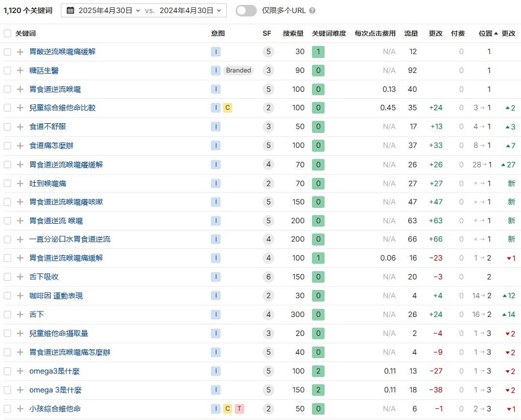Check the box for 糖話生醫
This screenshot has width=521, height=420.
(7, 71)
